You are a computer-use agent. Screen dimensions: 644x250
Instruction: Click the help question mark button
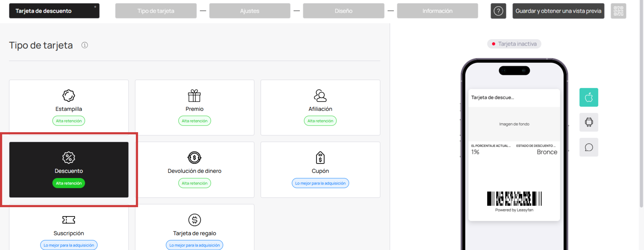[498, 11]
